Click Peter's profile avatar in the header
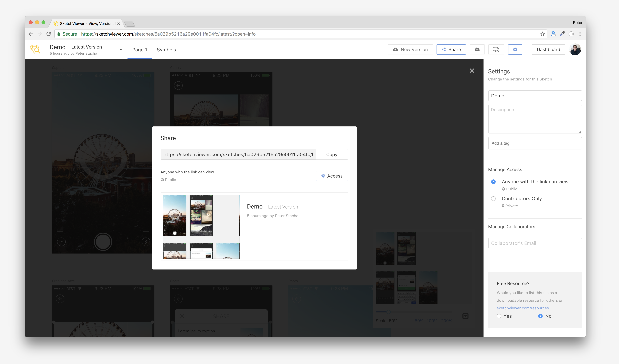Screen dimensions: 619x364 (575, 49)
